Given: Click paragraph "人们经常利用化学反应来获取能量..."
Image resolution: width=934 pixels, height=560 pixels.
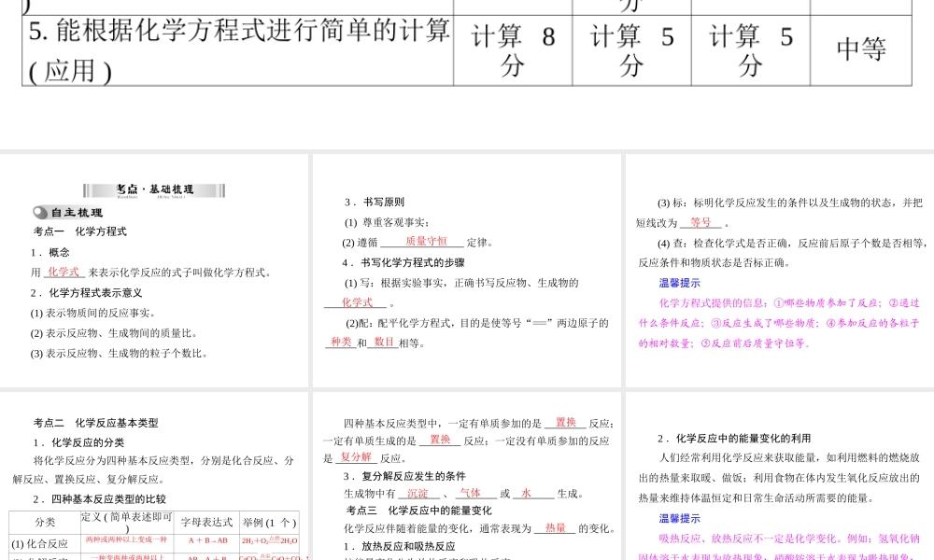Looking at the screenshot, I should [779, 478].
